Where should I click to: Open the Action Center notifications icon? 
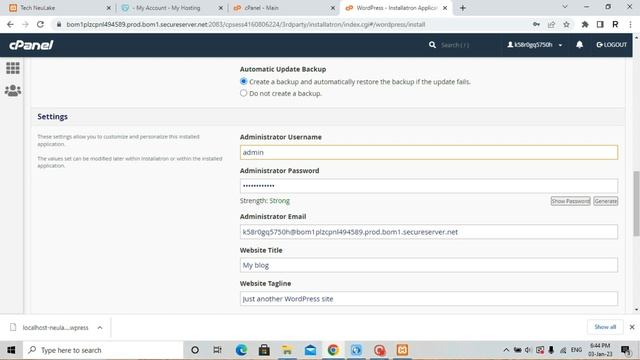[x=626, y=350]
